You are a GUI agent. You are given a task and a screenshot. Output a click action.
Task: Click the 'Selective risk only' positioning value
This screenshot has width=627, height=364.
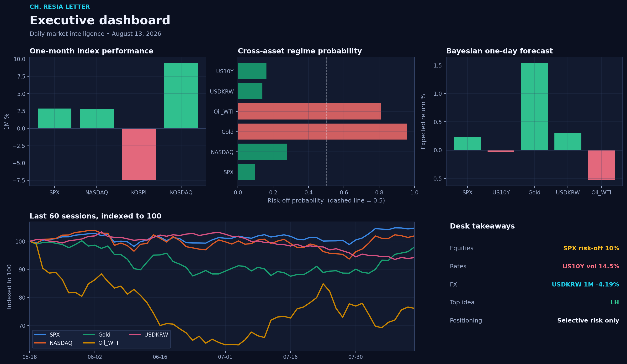(x=588, y=321)
